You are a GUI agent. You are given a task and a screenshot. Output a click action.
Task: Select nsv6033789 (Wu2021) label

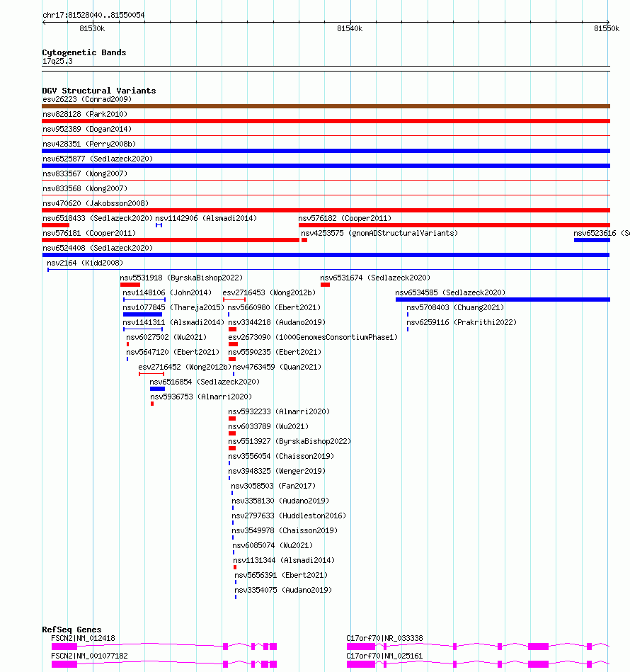(x=268, y=427)
